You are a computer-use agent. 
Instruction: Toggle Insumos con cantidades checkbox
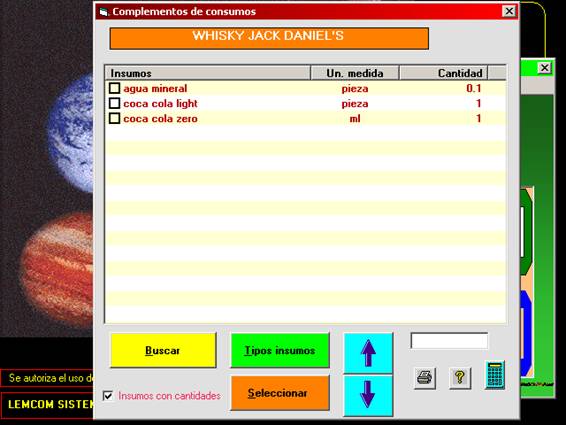(x=108, y=396)
